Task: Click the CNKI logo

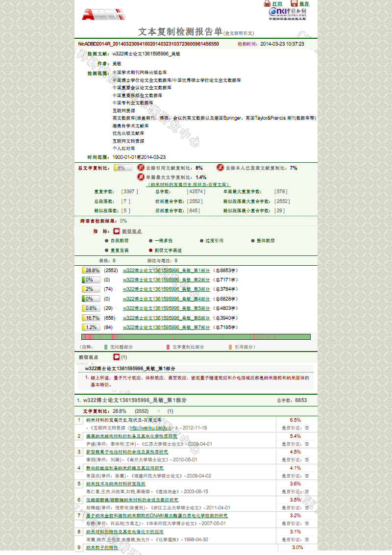Action: click(287, 14)
